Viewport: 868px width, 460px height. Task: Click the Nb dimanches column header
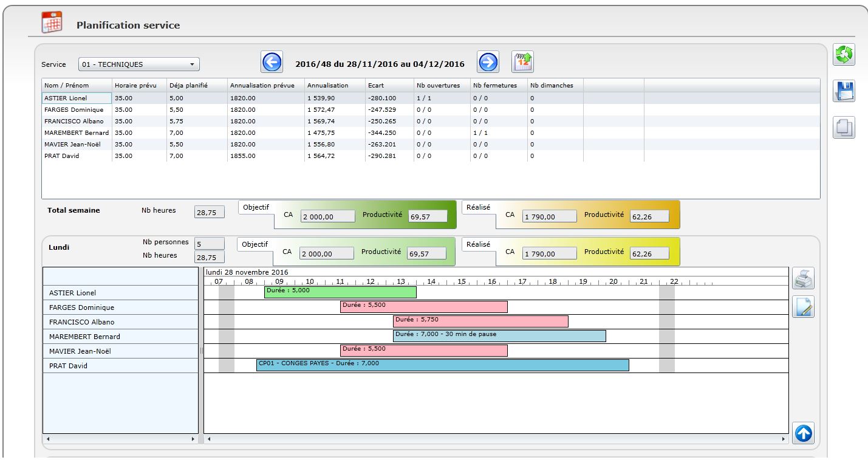(x=555, y=85)
